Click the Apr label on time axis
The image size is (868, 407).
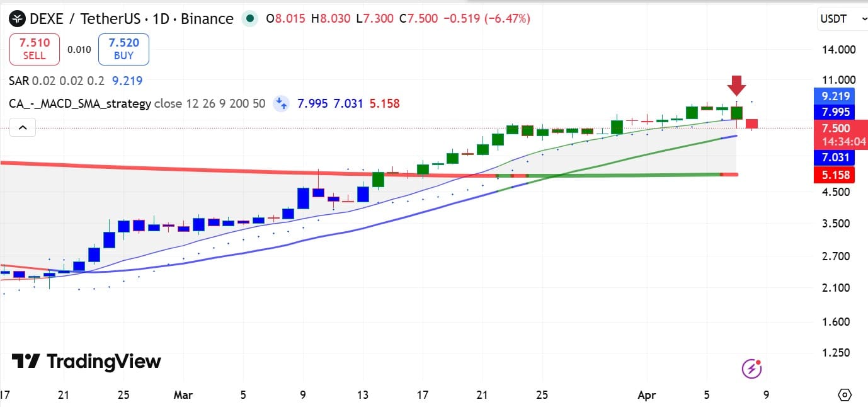647,395
